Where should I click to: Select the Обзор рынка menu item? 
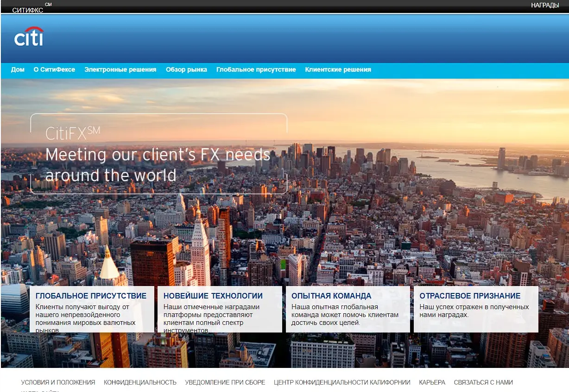(186, 70)
